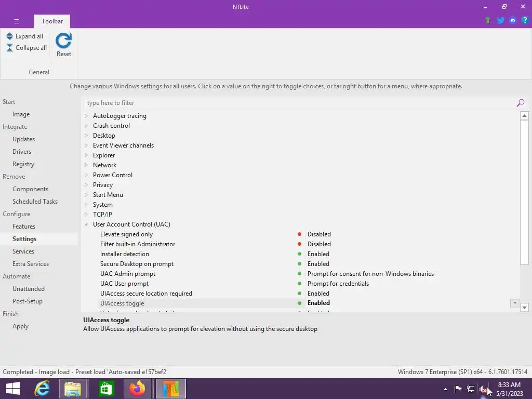532x399 pixels.
Task: Click the taskbar clock showing 8:33 AM
Action: click(x=509, y=385)
